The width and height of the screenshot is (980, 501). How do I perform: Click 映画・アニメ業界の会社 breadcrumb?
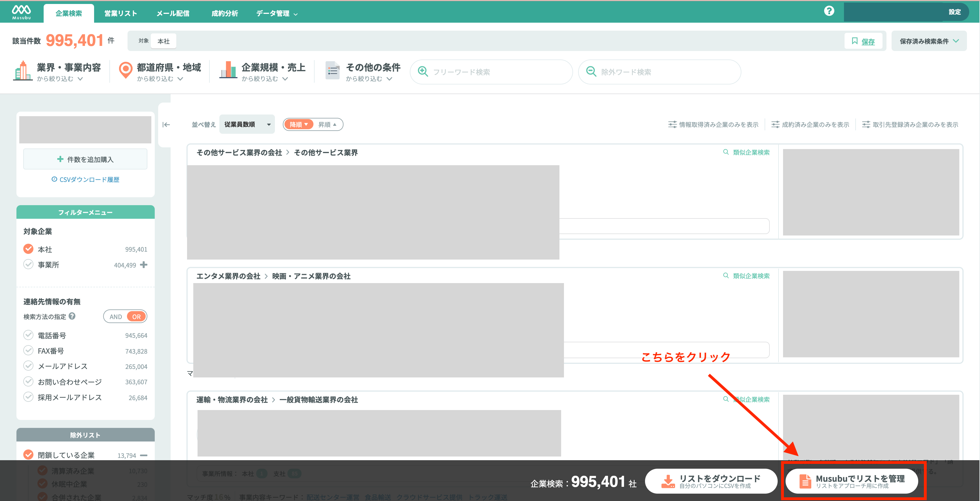click(x=311, y=276)
